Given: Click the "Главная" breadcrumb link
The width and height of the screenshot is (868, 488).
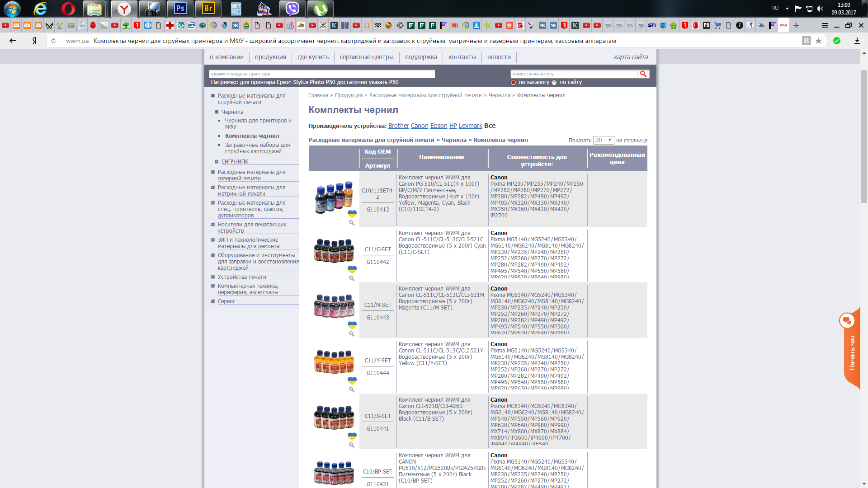Looking at the screenshot, I should pyautogui.click(x=318, y=95).
